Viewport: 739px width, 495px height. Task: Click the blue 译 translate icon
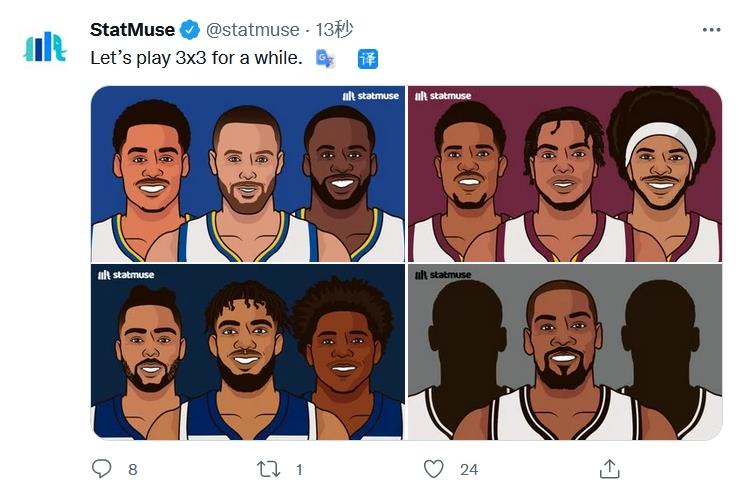(x=368, y=58)
